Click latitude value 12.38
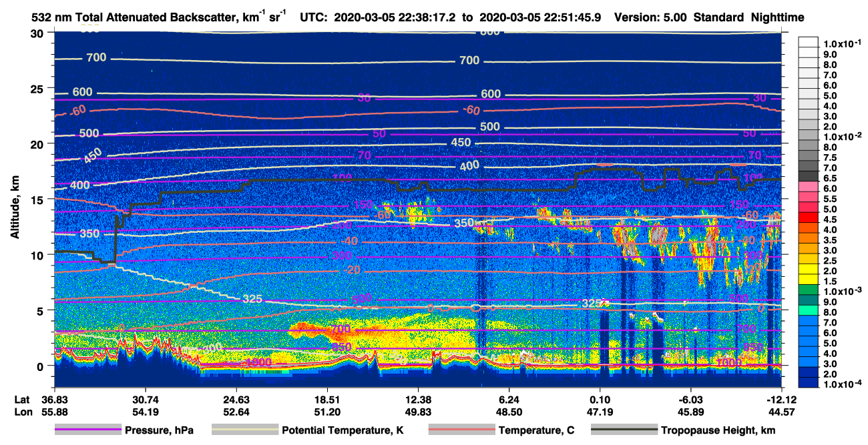Image resolution: width=868 pixels, height=445 pixels. pyautogui.click(x=418, y=400)
